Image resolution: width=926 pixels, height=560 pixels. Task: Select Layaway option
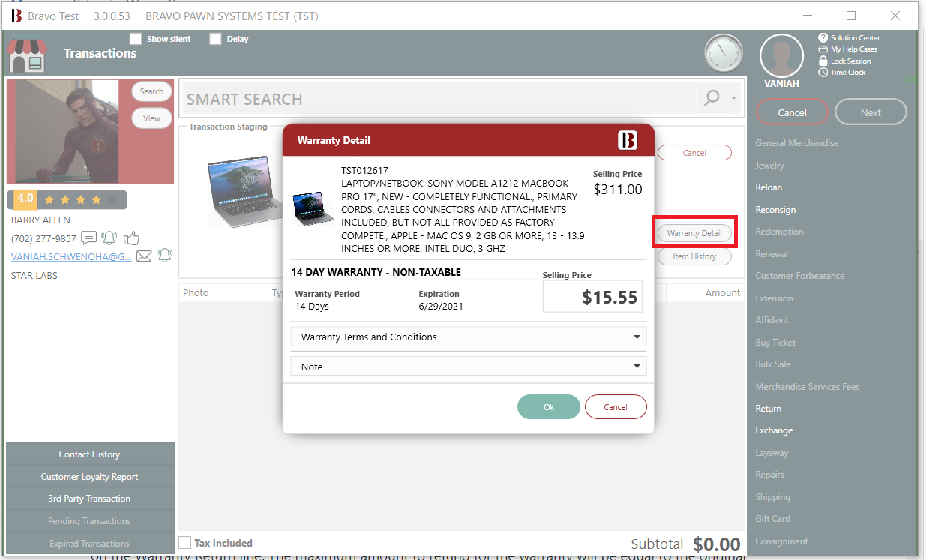coord(772,453)
